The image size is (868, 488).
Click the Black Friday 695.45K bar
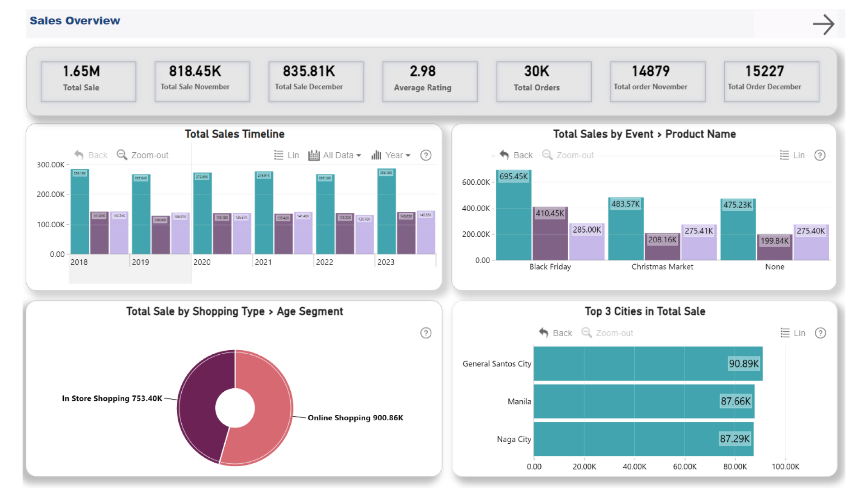[x=514, y=215]
